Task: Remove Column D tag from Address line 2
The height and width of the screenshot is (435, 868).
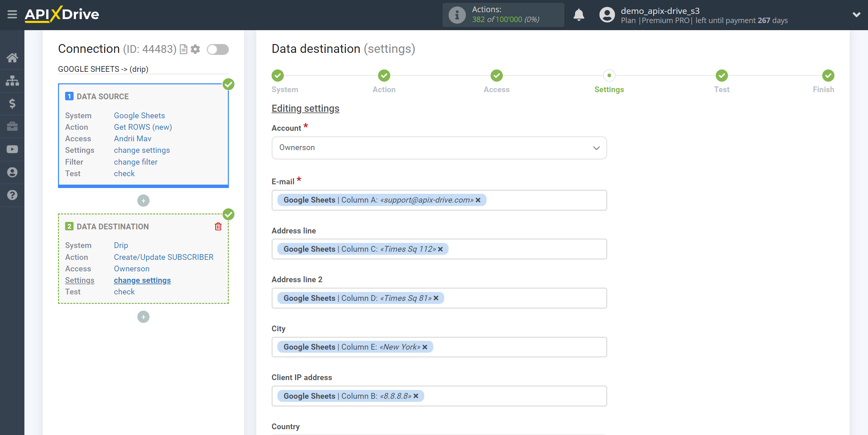Action: pyautogui.click(x=436, y=298)
